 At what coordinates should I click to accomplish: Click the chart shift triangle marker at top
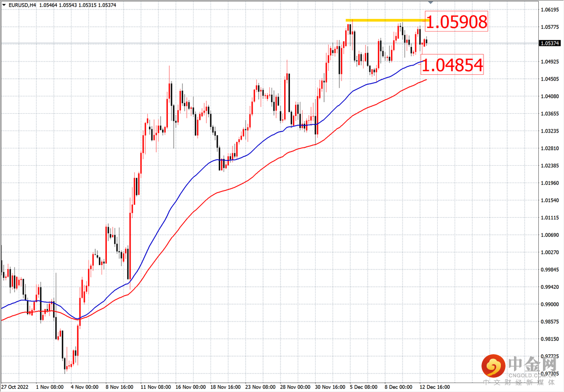430,4
